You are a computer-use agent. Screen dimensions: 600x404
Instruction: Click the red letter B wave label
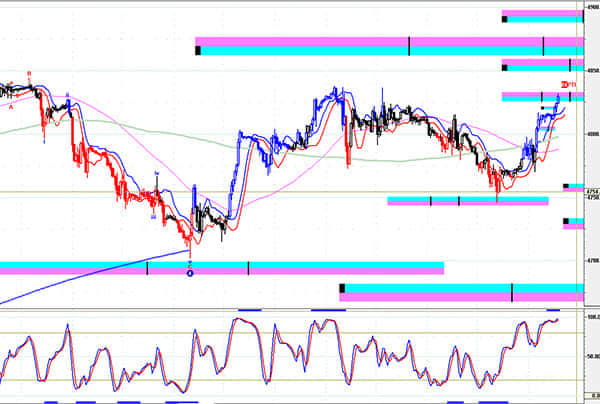tap(29, 73)
